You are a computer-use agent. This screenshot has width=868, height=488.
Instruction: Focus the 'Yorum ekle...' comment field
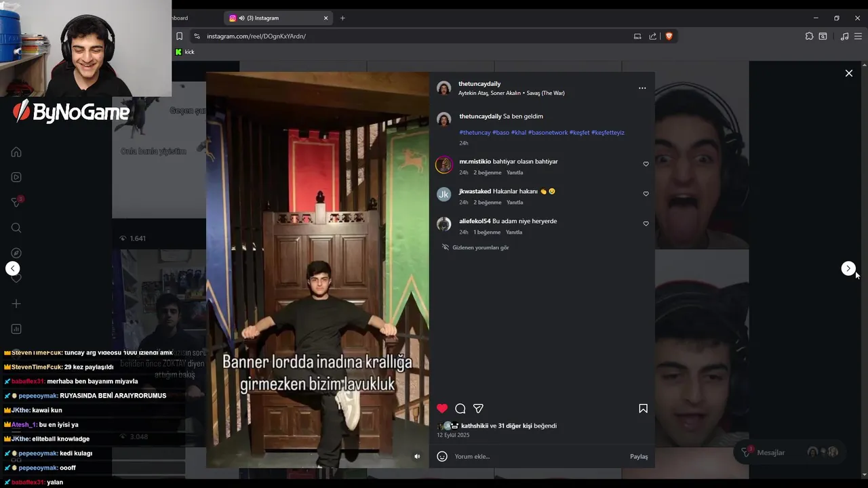coord(539,456)
